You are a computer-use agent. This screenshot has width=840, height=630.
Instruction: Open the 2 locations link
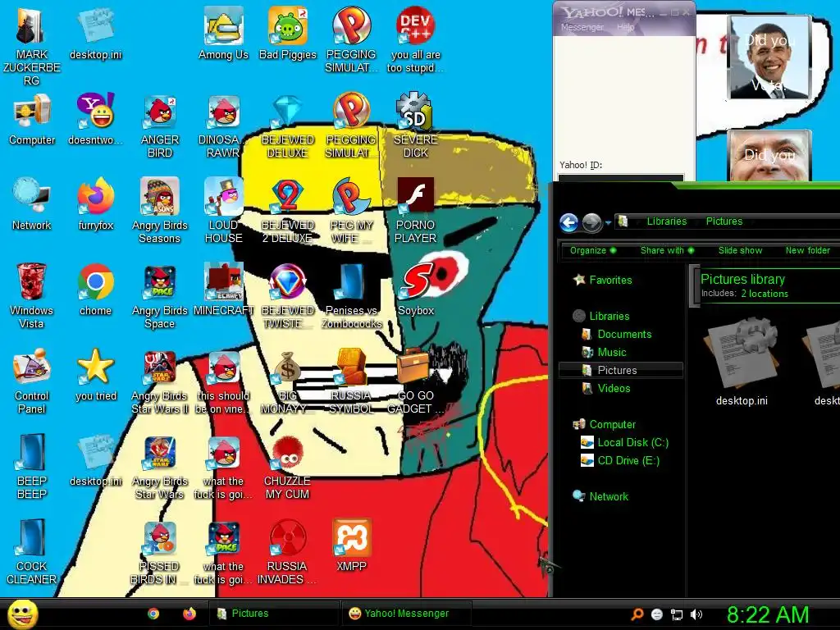tap(765, 294)
